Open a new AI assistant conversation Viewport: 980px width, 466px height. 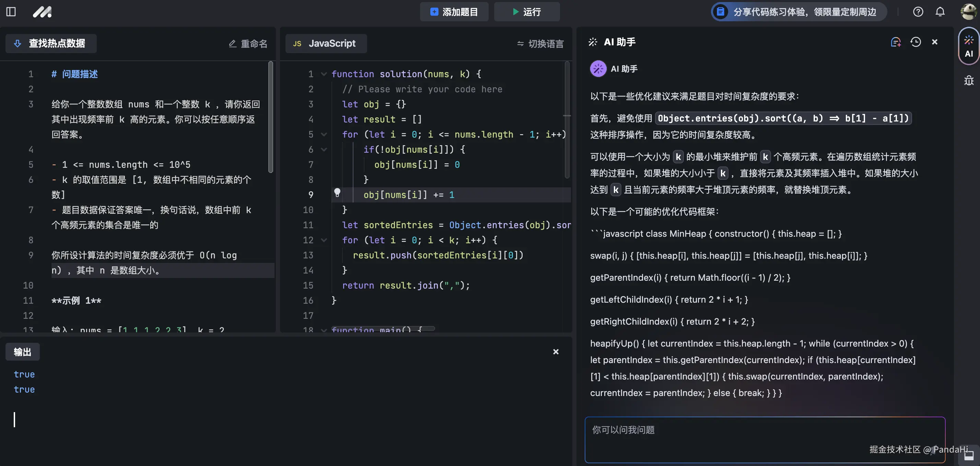point(896,42)
